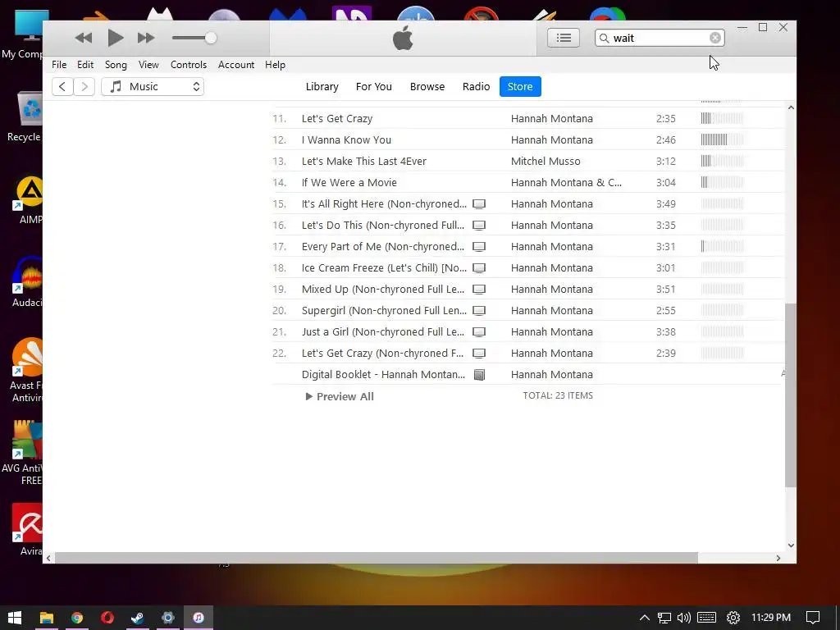Select If We Were a Movie
Screen dimensions: 840x630
coord(349,183)
